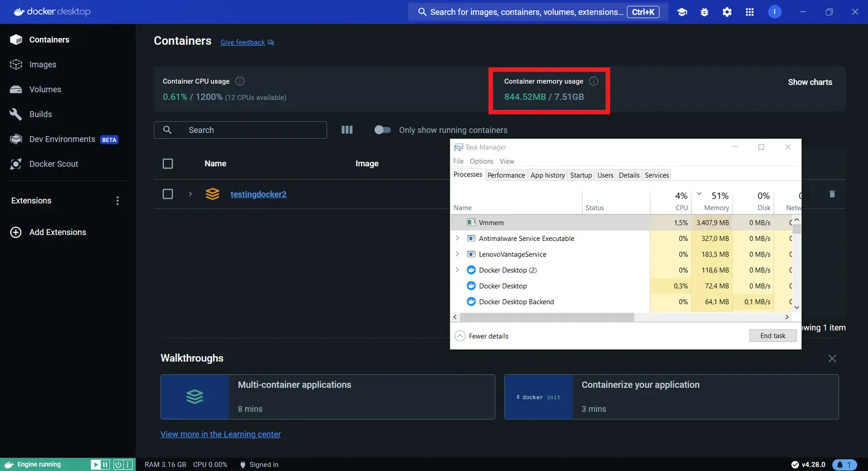This screenshot has width=868, height=471.
Task: Click the testingdocker2 stack icon
Action: point(212,194)
